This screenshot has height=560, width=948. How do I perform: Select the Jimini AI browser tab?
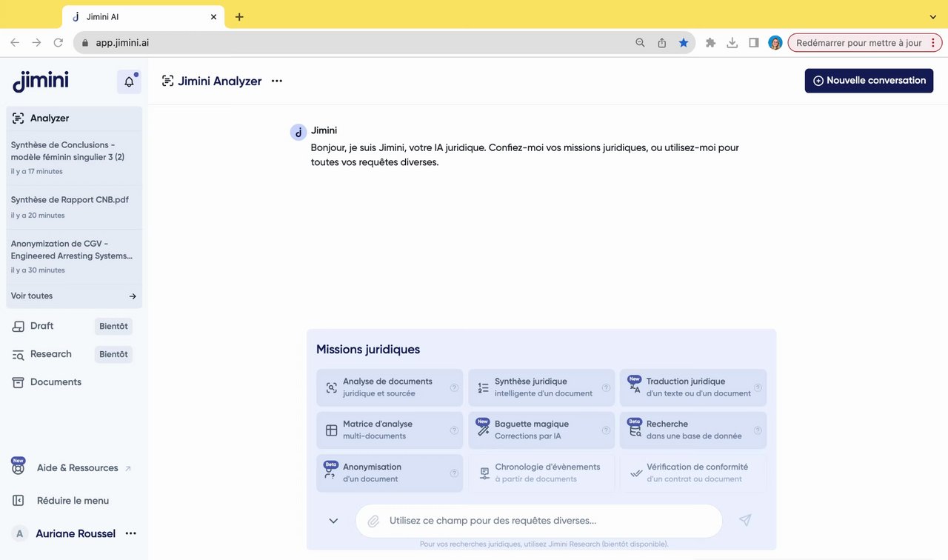click(143, 16)
